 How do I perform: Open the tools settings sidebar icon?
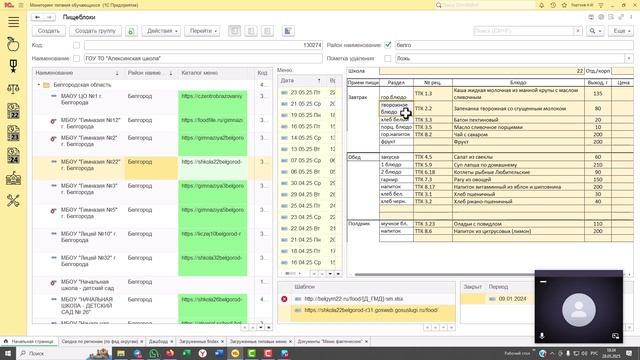(x=13, y=200)
